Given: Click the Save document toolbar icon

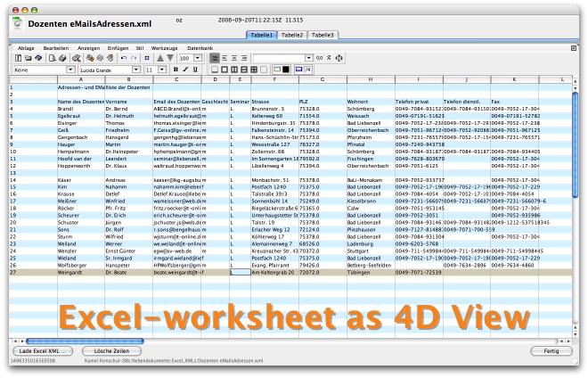Looking at the screenshot, I should click(x=38, y=58).
